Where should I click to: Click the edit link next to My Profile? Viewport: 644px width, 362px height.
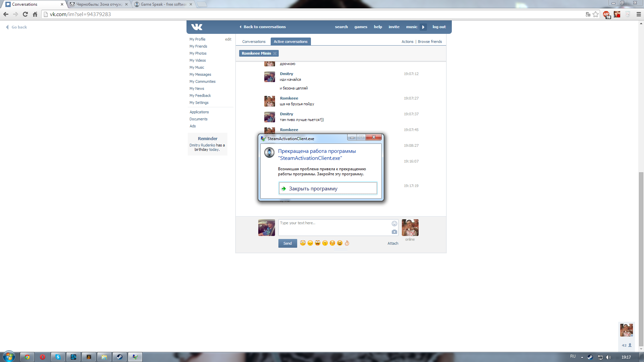[228, 39]
